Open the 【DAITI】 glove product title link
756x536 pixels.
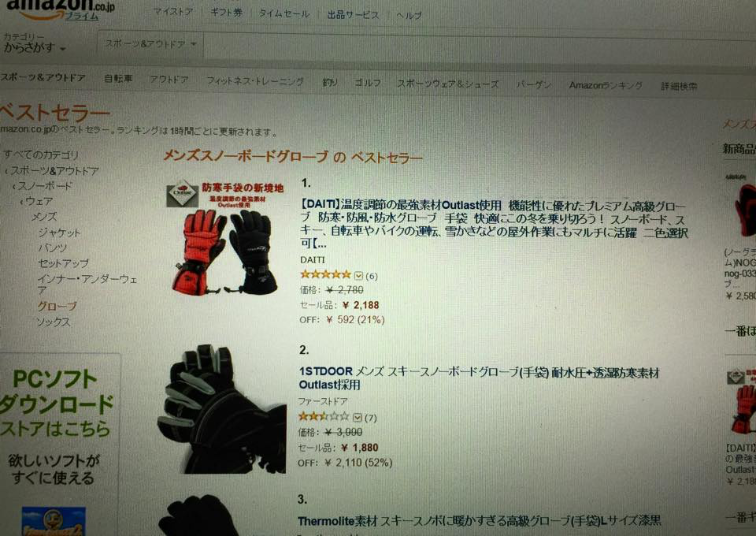pyautogui.click(x=493, y=225)
